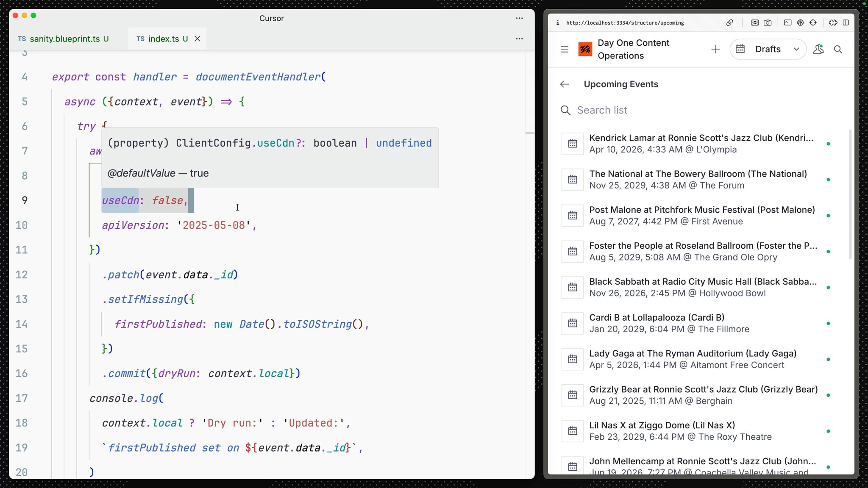Open Cursor window title bar more-options ellipsis
This screenshot has height=488, width=868.
(519, 18)
